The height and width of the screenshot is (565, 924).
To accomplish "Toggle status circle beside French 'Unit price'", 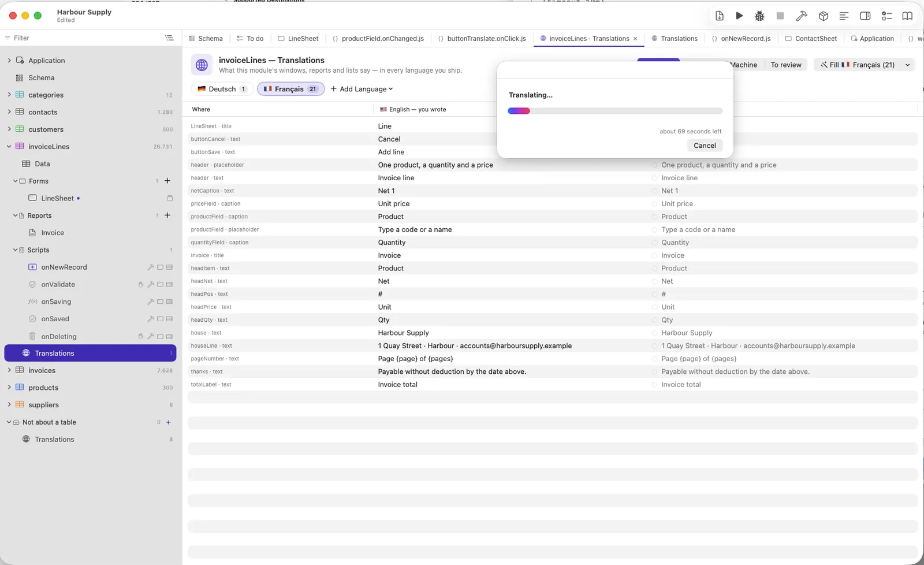I will coord(655,204).
